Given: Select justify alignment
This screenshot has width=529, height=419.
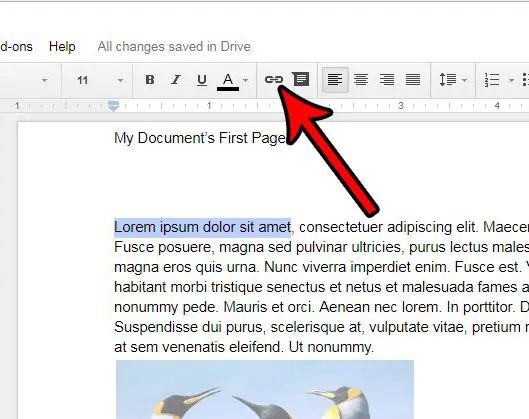Looking at the screenshot, I should [x=413, y=80].
